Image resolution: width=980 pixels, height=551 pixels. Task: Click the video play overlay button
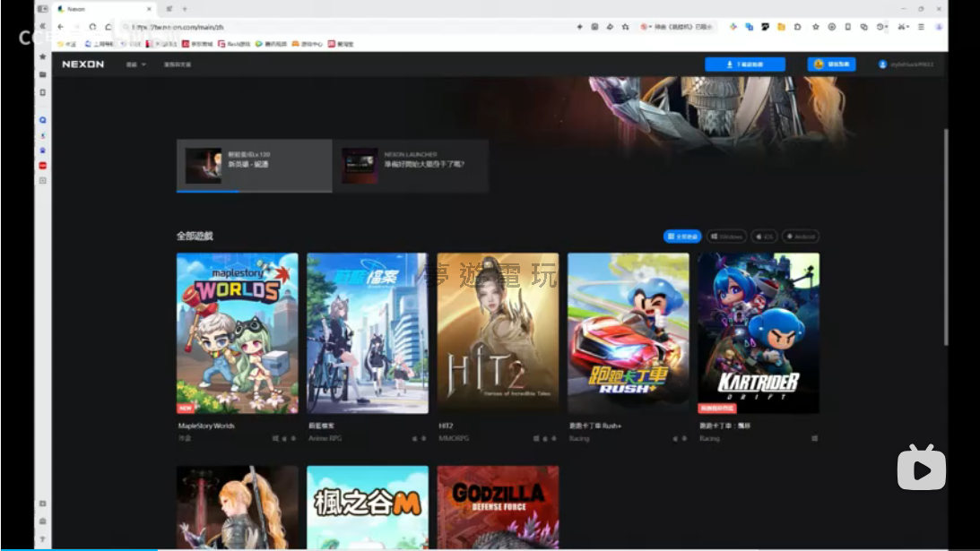point(921,468)
